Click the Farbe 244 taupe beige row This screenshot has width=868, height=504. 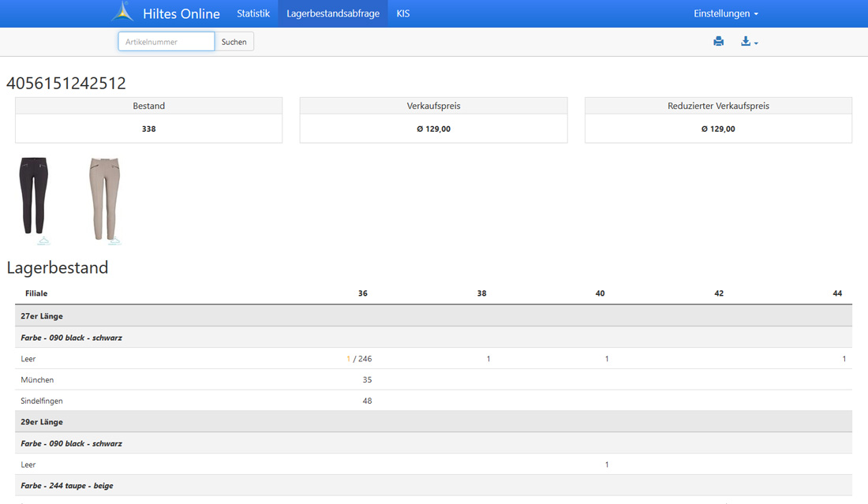[x=67, y=486]
